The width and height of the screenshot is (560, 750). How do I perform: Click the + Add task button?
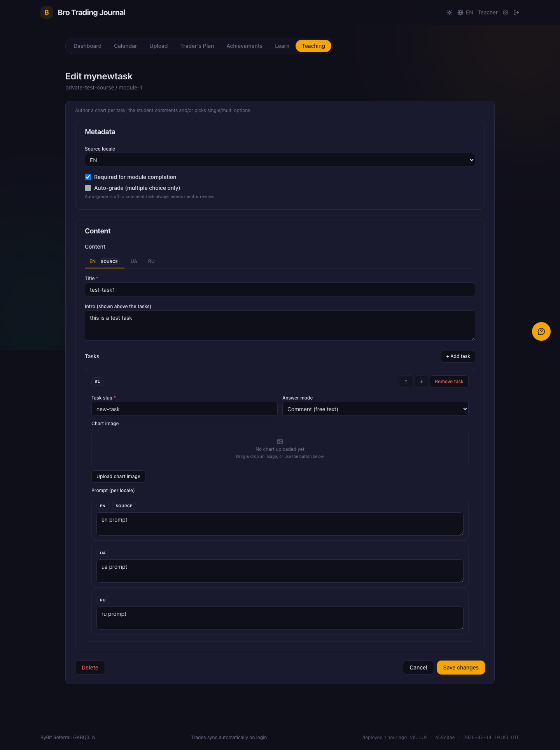click(458, 356)
